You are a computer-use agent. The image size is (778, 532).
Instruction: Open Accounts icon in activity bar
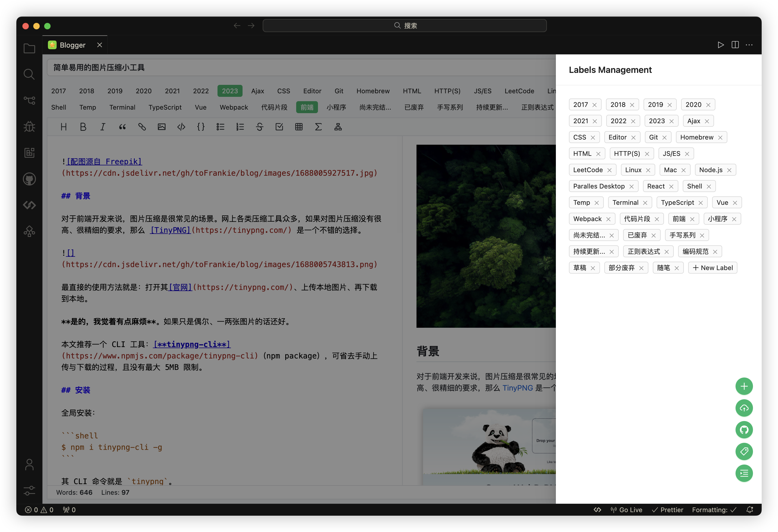click(x=29, y=465)
